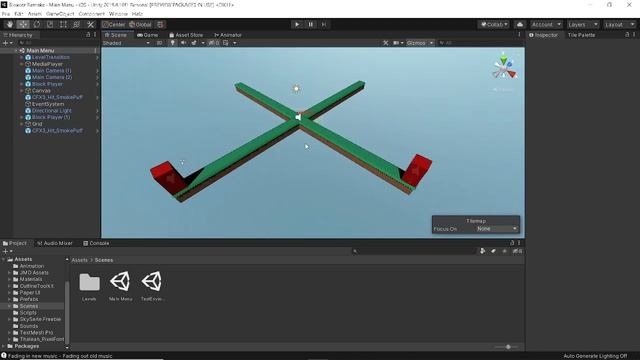Switch to the Game tab
The image size is (640, 360).
pyautogui.click(x=147, y=35)
